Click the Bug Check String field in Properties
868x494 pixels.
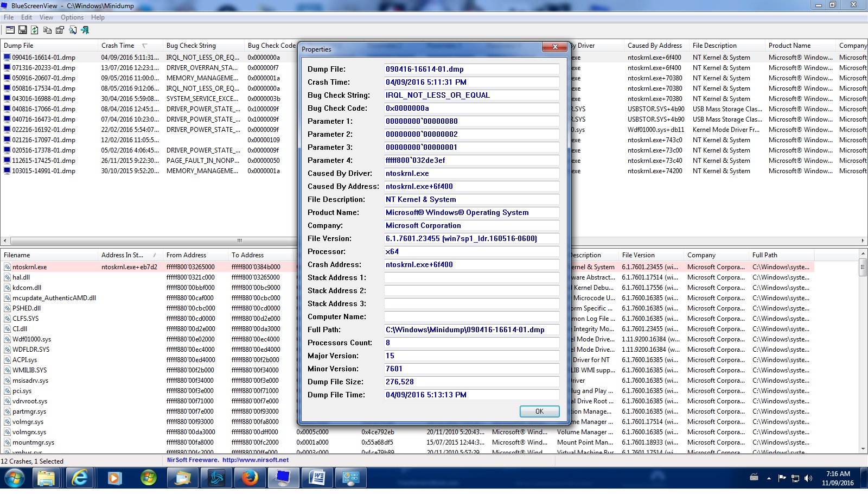click(x=472, y=95)
